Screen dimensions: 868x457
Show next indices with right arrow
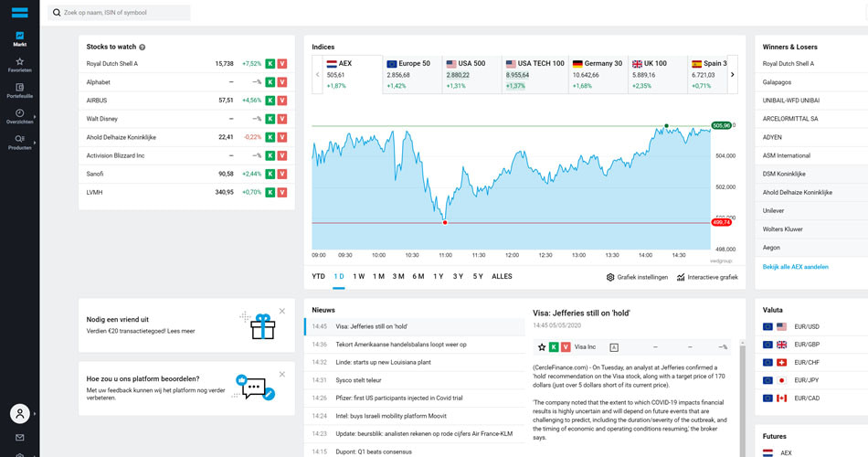click(x=733, y=75)
